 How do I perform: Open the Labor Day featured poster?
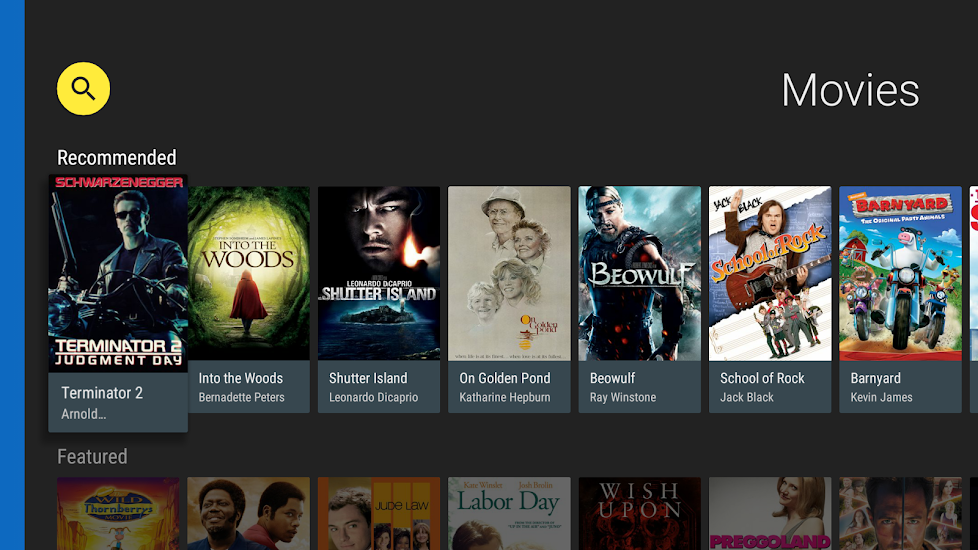(x=509, y=513)
